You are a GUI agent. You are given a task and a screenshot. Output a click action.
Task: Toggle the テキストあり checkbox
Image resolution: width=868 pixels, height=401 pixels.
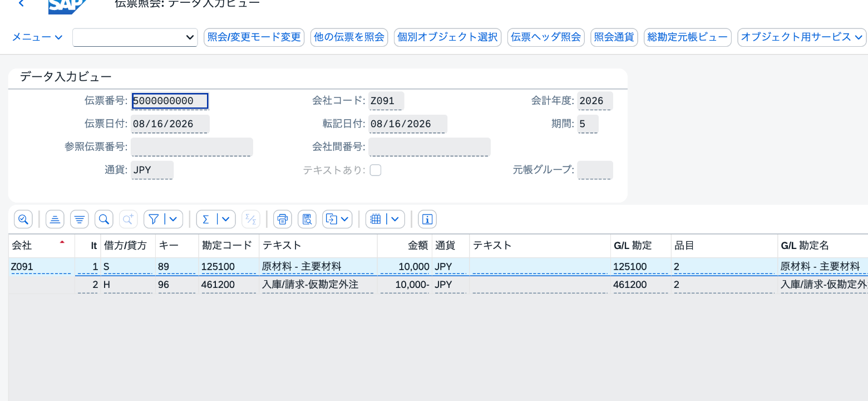pos(376,170)
